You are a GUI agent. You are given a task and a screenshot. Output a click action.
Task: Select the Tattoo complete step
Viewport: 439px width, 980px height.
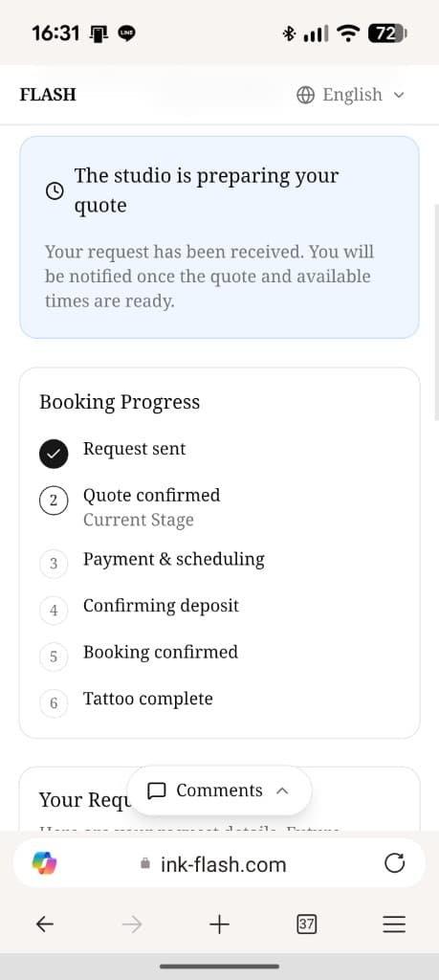[148, 699]
